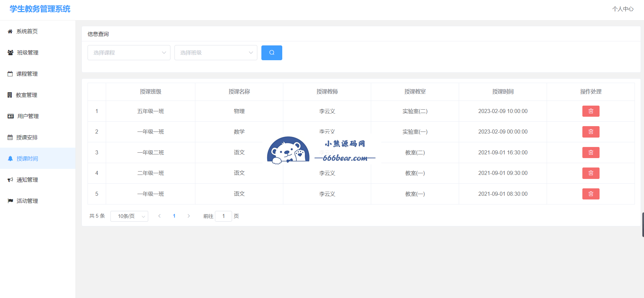Click the 信息查询 panel heading
This screenshot has width=644, height=298.
(x=98, y=34)
